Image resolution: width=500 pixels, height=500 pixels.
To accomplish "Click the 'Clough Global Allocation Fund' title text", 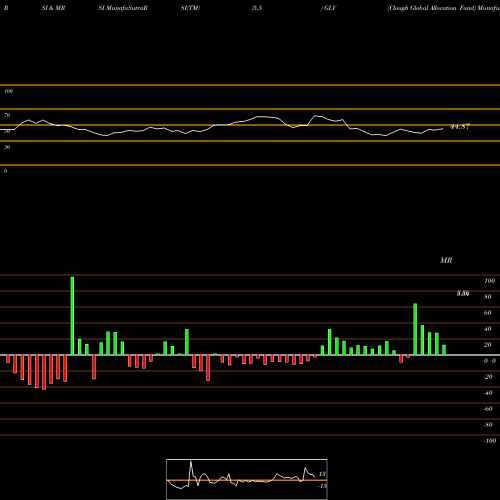I will click(x=432, y=8).
